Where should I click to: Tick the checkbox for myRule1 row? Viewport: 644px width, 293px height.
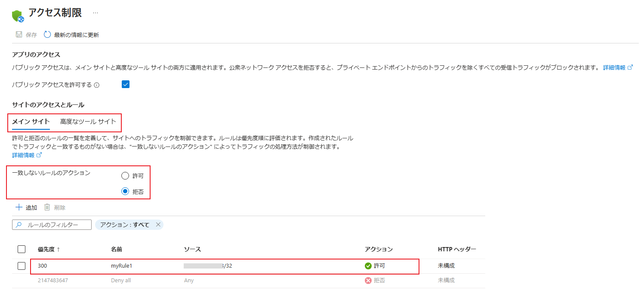coord(22,266)
